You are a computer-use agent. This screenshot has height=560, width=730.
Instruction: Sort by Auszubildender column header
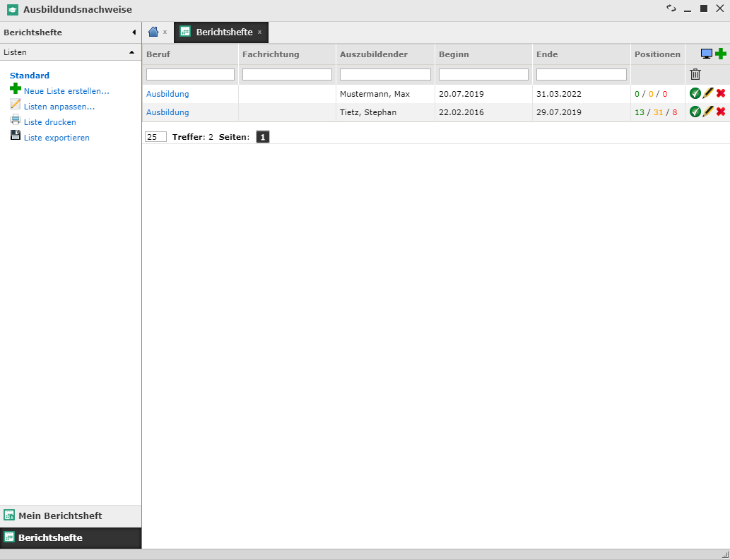pos(373,54)
